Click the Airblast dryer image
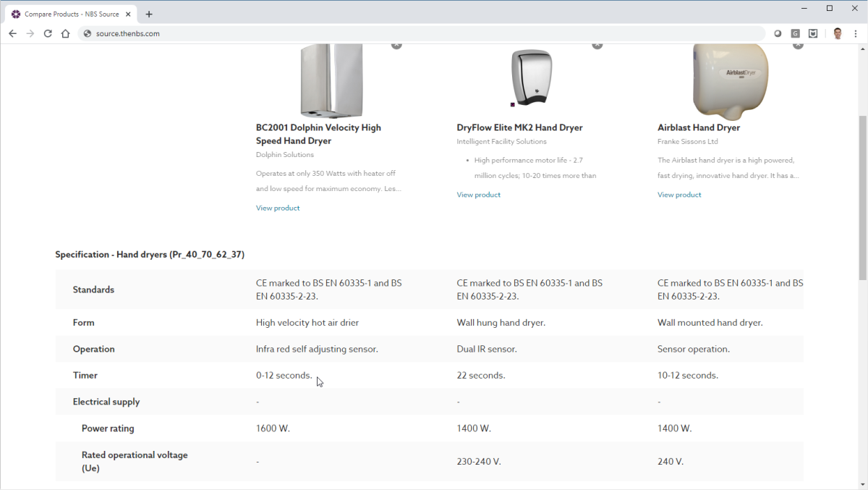Image resolution: width=868 pixels, height=490 pixels. 731,81
